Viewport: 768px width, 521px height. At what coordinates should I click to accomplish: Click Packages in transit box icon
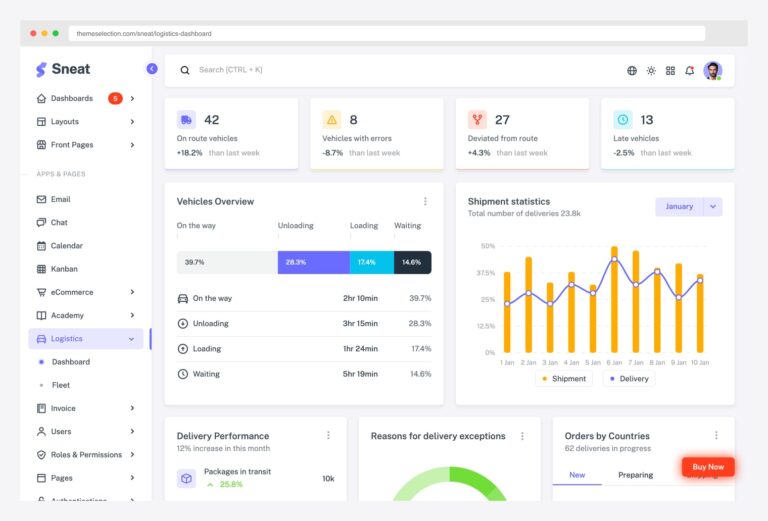186,478
